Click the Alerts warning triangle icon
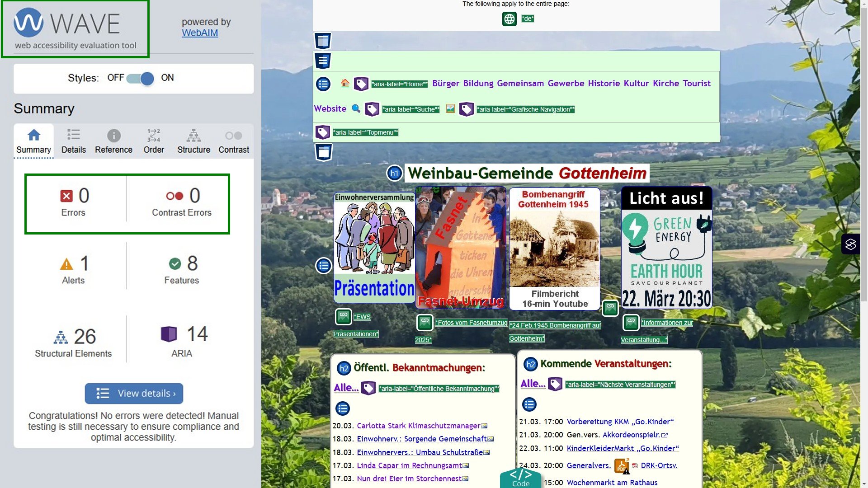 coord(66,264)
